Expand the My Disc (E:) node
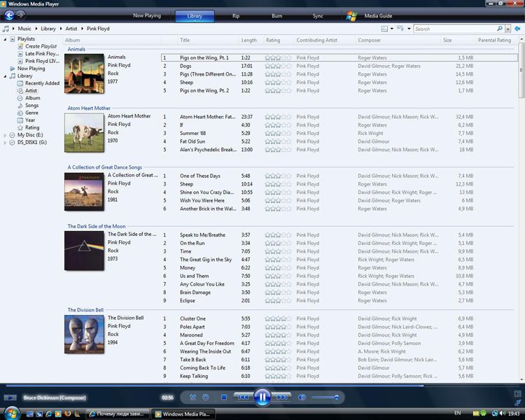Image resolution: width=525 pixels, height=420 pixels. point(5,135)
